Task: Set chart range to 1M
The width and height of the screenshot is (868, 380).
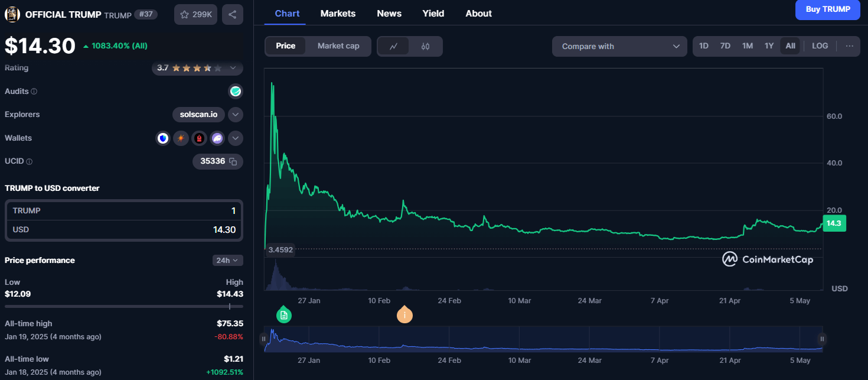Action: [748, 46]
